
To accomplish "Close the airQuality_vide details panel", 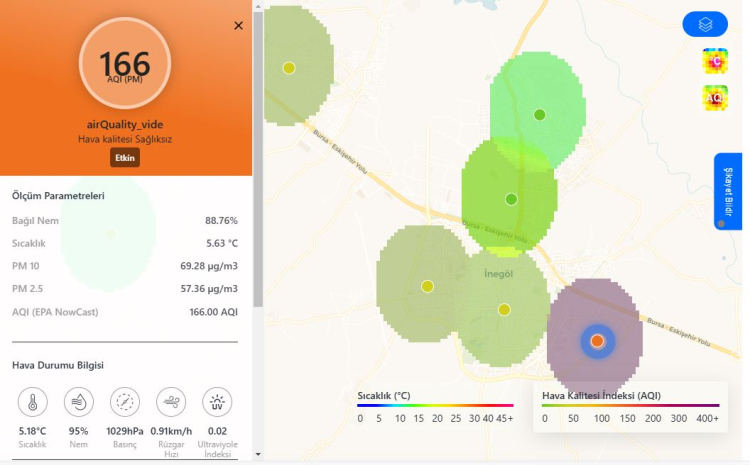I will (x=238, y=26).
